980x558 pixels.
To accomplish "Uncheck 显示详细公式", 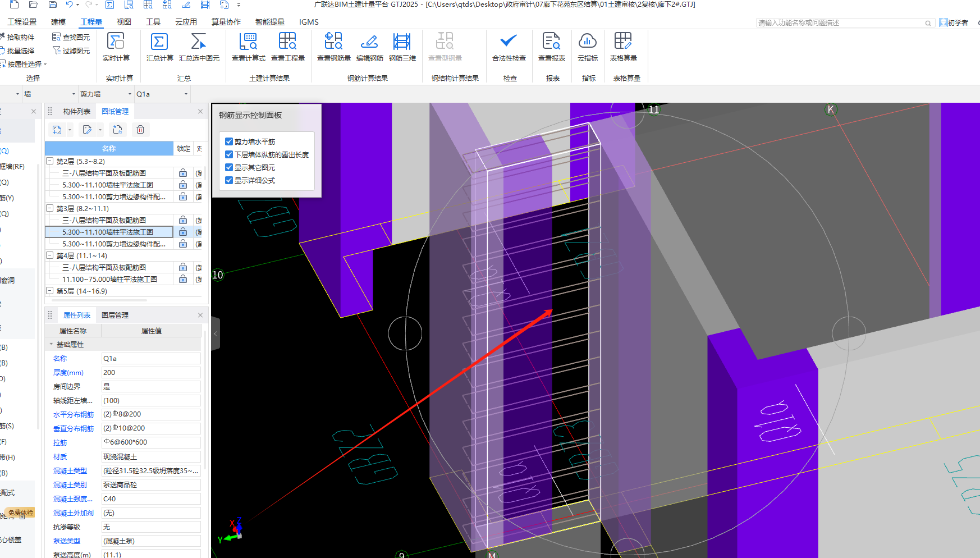I will (x=229, y=180).
